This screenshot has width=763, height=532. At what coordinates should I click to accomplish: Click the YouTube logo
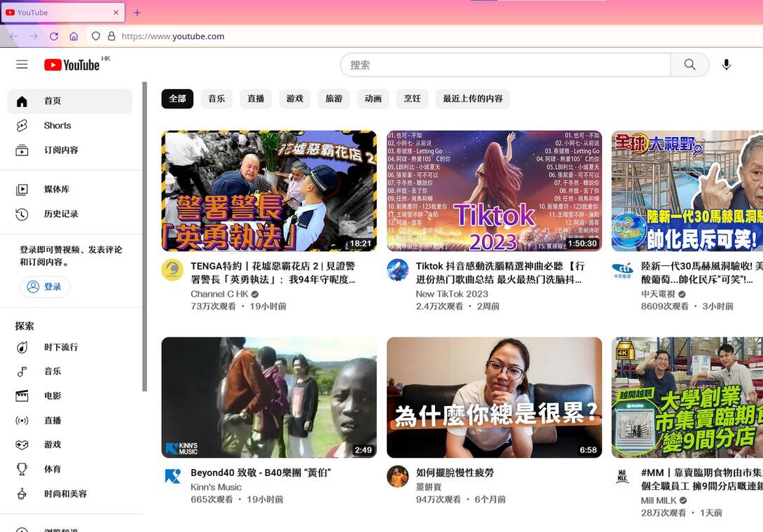tap(72, 64)
